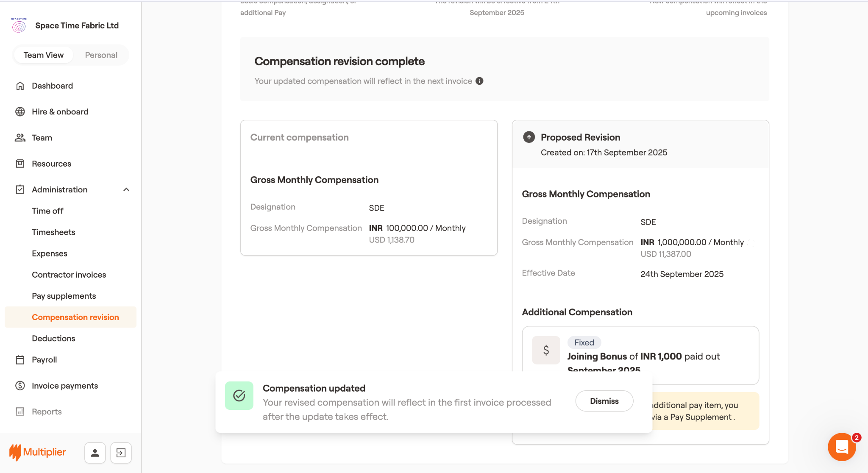Click the Space Time Fabric Ltd logo
The height and width of the screenshot is (473, 868).
point(19,25)
